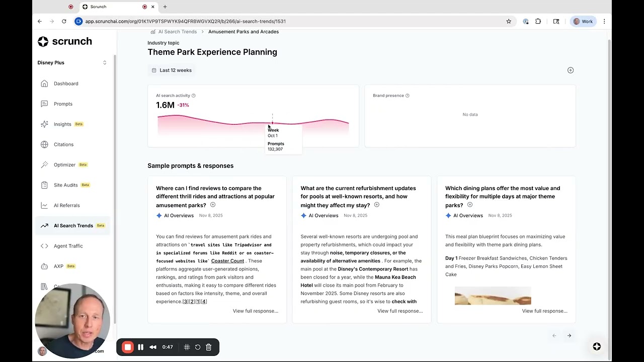The height and width of the screenshot is (362, 644).
Task: Select the AI Search Trends menu item
Action: pos(73,226)
